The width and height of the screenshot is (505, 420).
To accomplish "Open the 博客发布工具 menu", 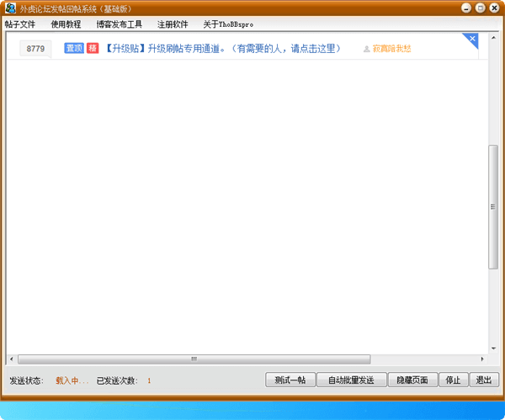I will (119, 24).
